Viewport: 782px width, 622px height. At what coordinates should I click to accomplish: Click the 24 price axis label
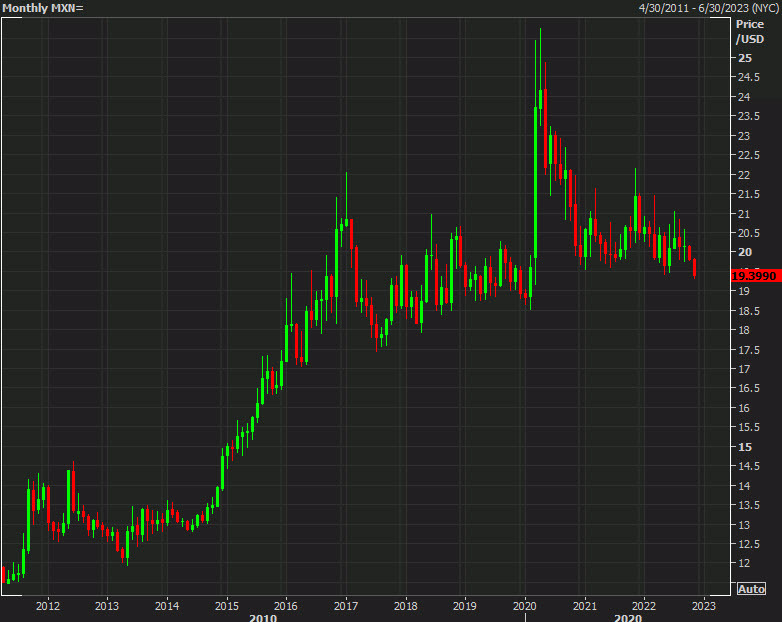click(744, 97)
